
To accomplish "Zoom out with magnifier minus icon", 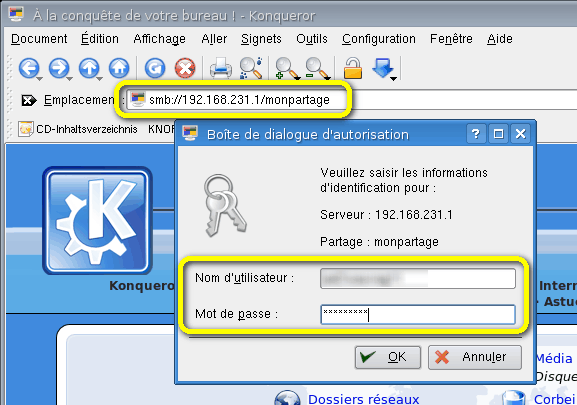I will [x=317, y=68].
